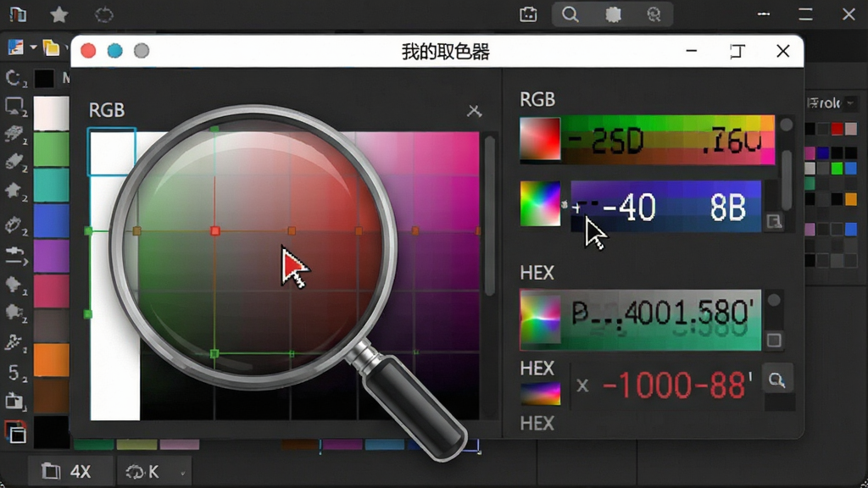Check the square box beside the HEX 4001.580 field
The image size is (868, 488).
[x=774, y=341]
